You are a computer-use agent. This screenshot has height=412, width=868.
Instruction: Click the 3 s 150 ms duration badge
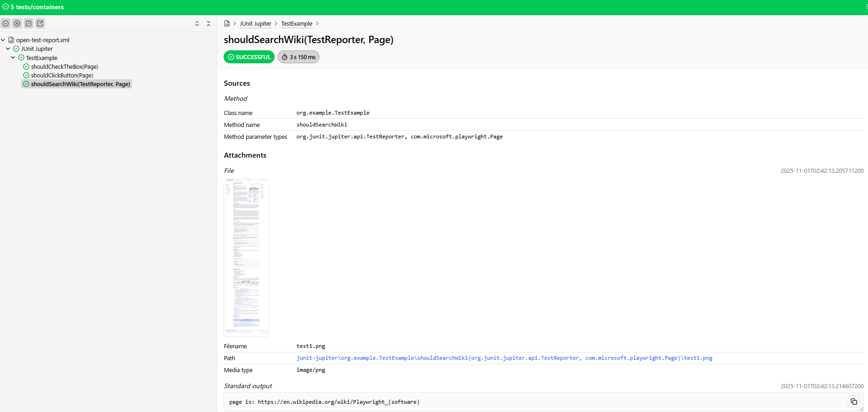pos(298,57)
